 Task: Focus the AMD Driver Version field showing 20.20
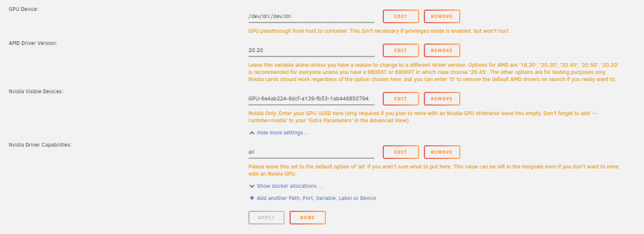pos(311,51)
